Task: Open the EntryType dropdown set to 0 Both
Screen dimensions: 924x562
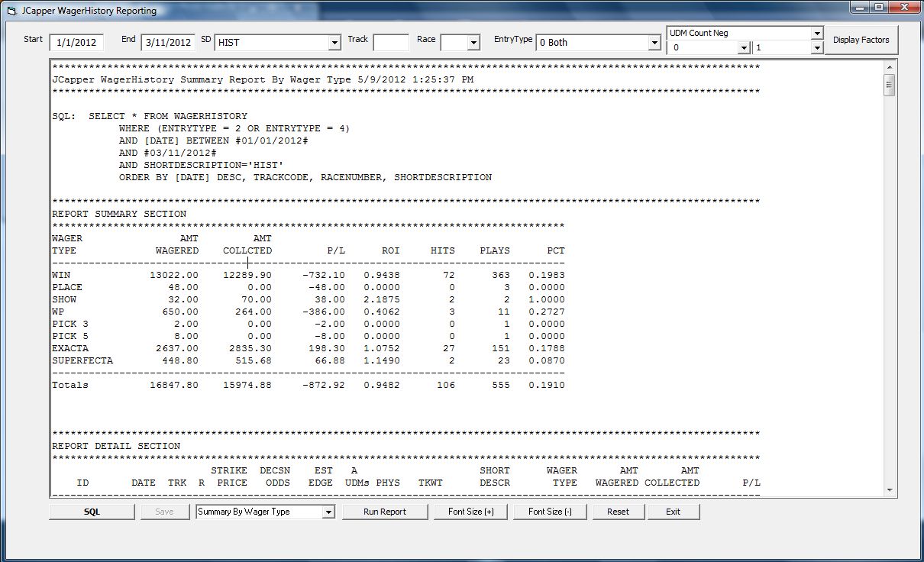Action: pos(654,43)
